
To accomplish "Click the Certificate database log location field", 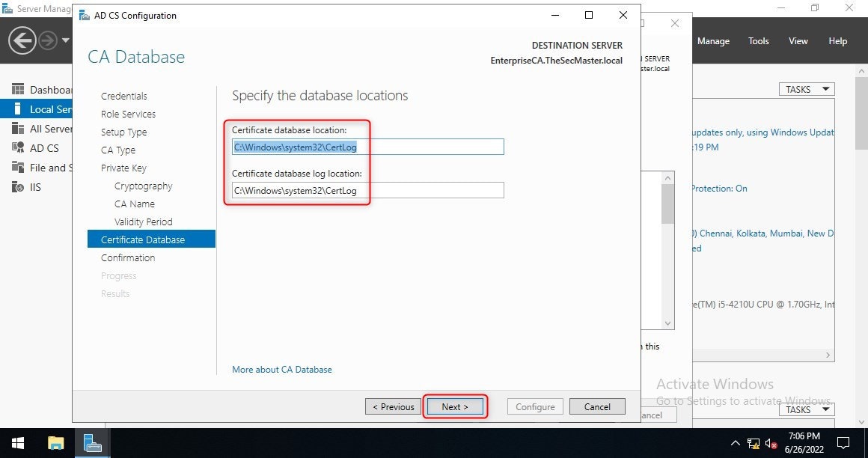I will click(x=367, y=190).
